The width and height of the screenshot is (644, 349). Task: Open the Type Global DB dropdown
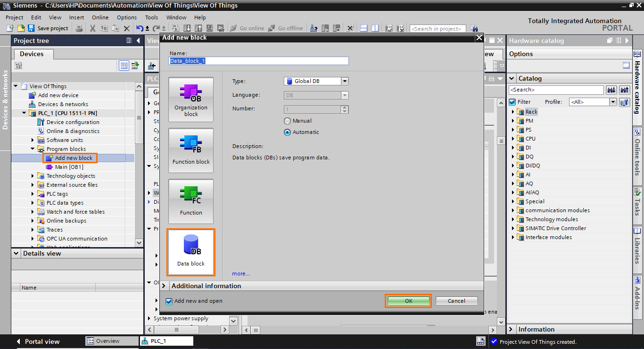point(345,81)
